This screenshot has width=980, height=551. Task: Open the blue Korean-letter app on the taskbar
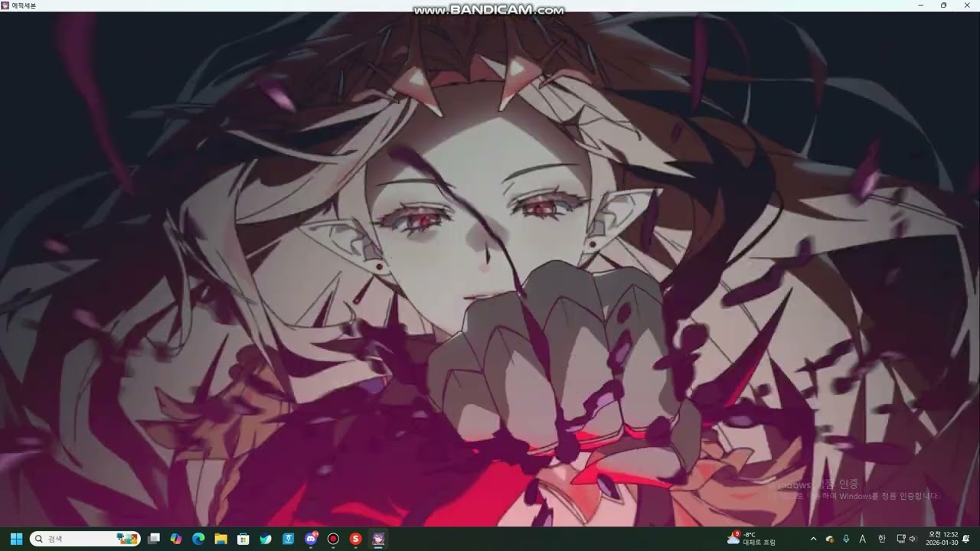[x=288, y=539]
